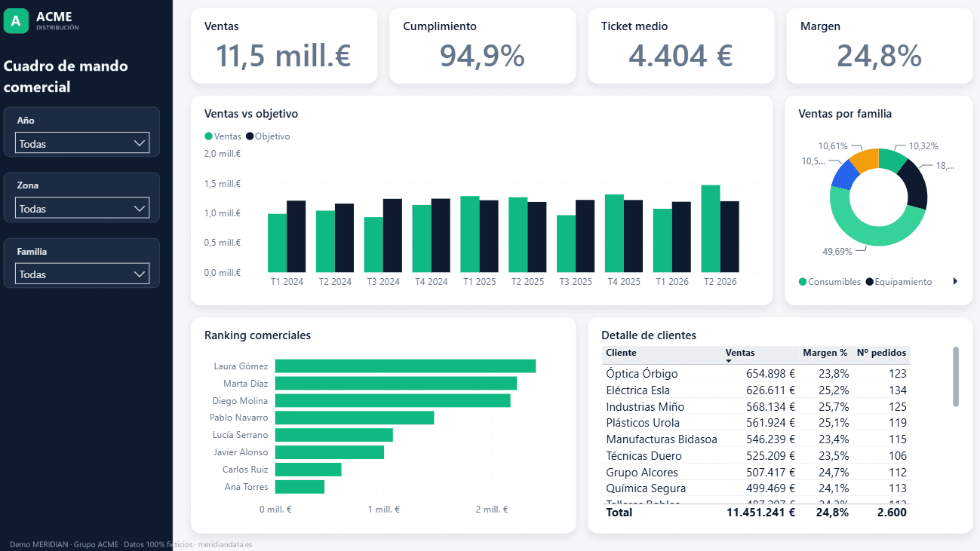The width and height of the screenshot is (980, 551).
Task: Select the Química Segura client row
Action: 756,488
